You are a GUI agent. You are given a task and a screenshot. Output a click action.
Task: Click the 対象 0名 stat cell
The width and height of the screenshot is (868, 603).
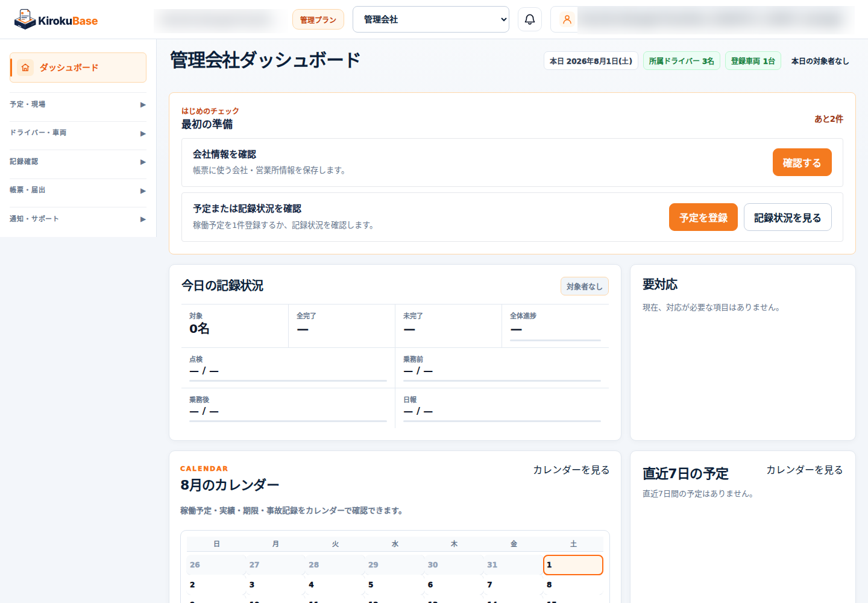point(234,326)
